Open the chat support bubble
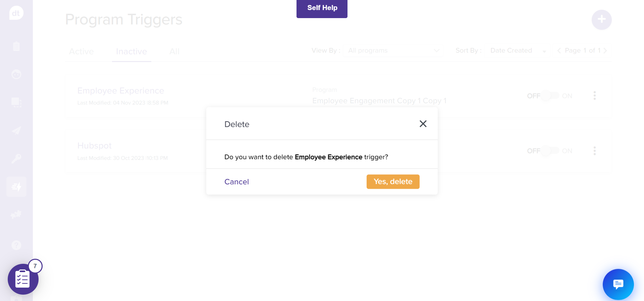Viewport: 644px width, 301px height. [x=618, y=284]
